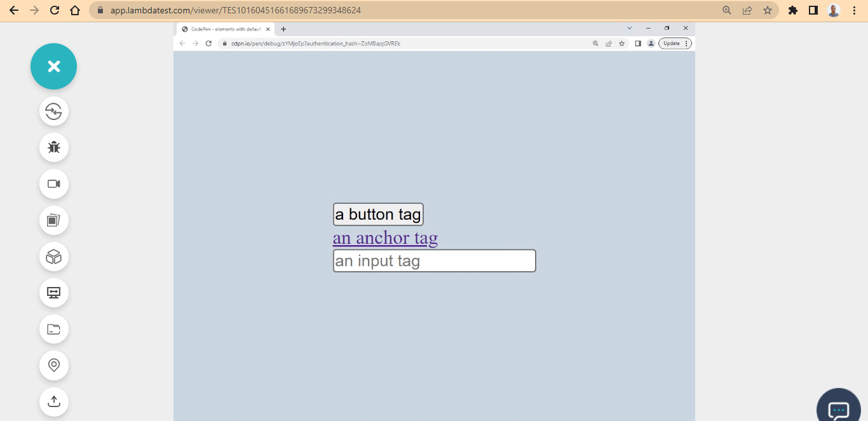This screenshot has height=421, width=868.
Task: Open the switch browser sidebar icon
Action: click(x=54, y=111)
